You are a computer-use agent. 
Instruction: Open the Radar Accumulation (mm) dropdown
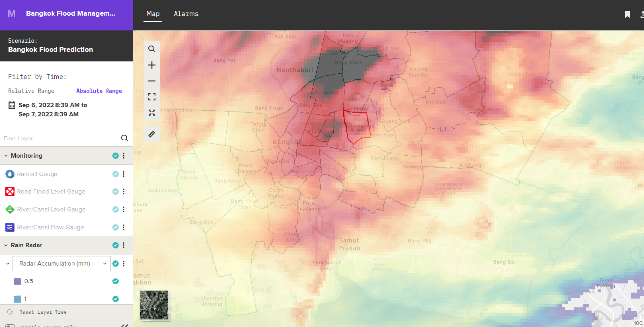61,264
